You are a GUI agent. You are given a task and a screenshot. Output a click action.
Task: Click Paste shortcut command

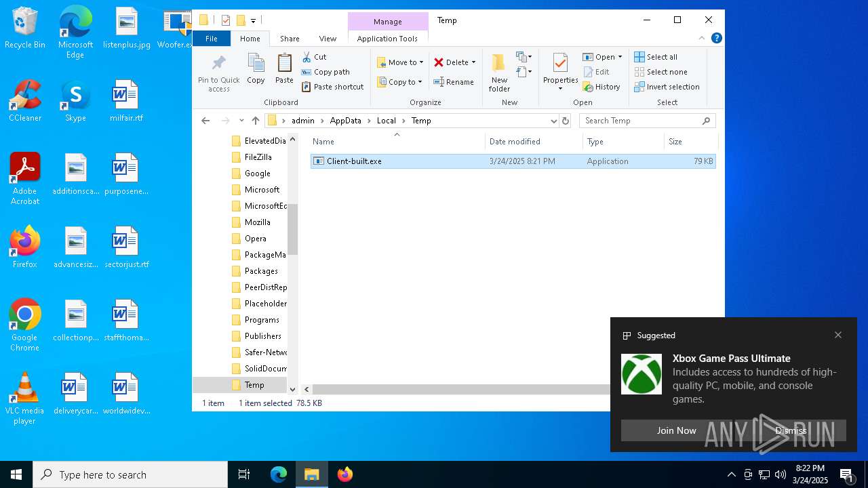[332, 87]
